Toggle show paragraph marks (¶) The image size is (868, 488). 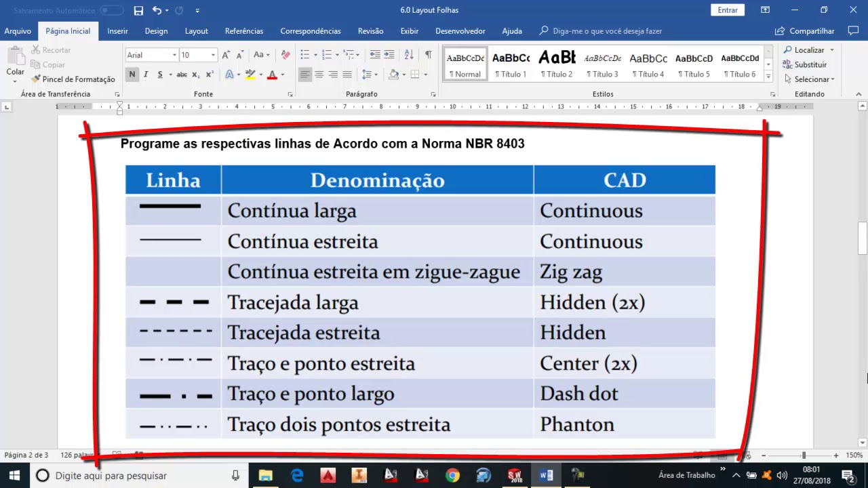pyautogui.click(x=428, y=55)
